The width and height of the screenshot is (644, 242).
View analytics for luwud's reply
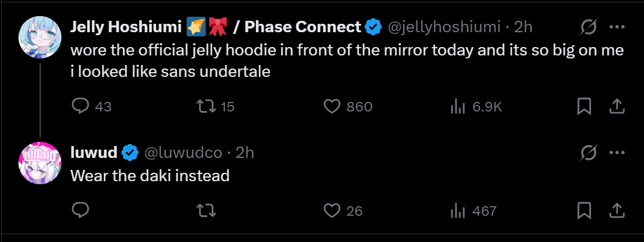(457, 210)
